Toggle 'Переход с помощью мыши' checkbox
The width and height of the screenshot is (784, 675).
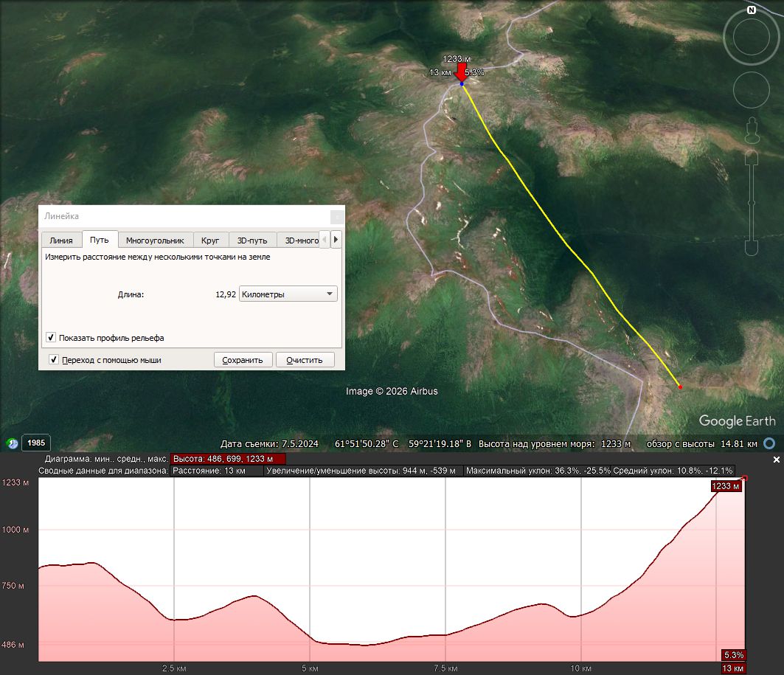coord(54,359)
